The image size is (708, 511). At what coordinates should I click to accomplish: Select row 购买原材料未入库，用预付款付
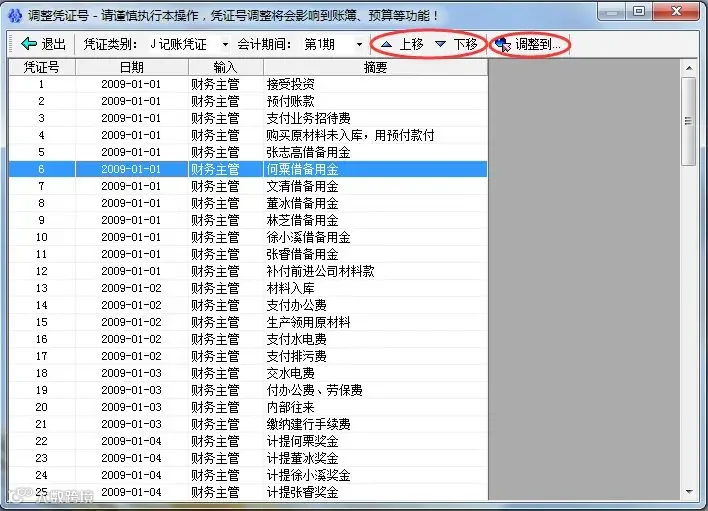coord(248,135)
